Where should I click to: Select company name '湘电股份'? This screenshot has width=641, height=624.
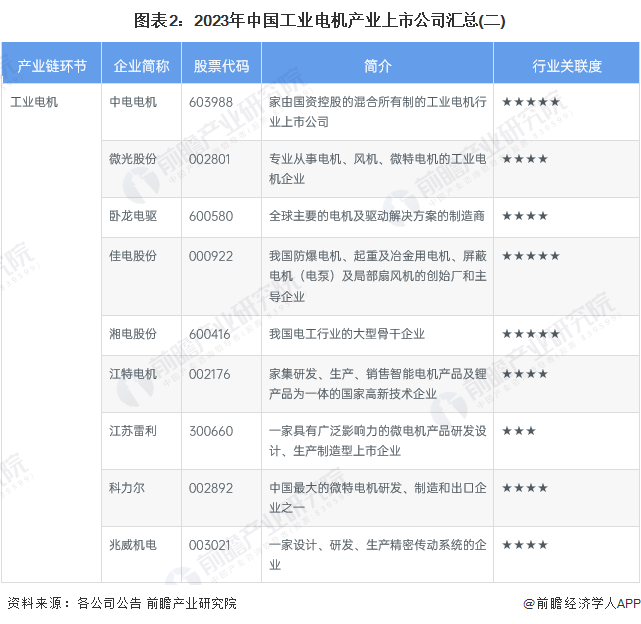pyautogui.click(x=133, y=334)
